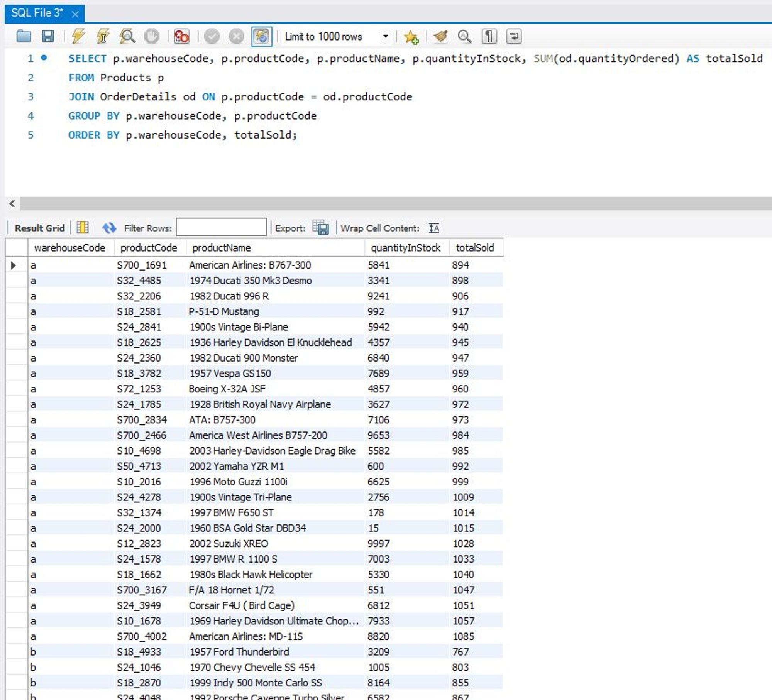Toggle auto-commit mode icon

coord(261,36)
